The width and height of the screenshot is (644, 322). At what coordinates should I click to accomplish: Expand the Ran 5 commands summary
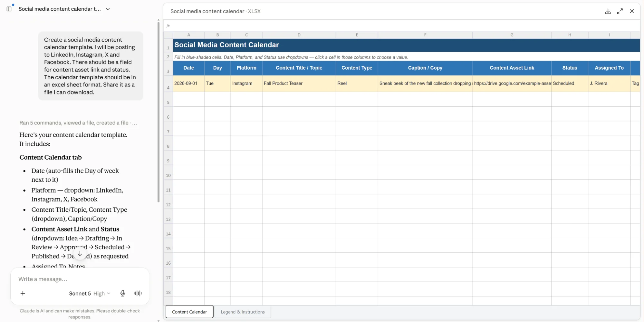pos(78,123)
